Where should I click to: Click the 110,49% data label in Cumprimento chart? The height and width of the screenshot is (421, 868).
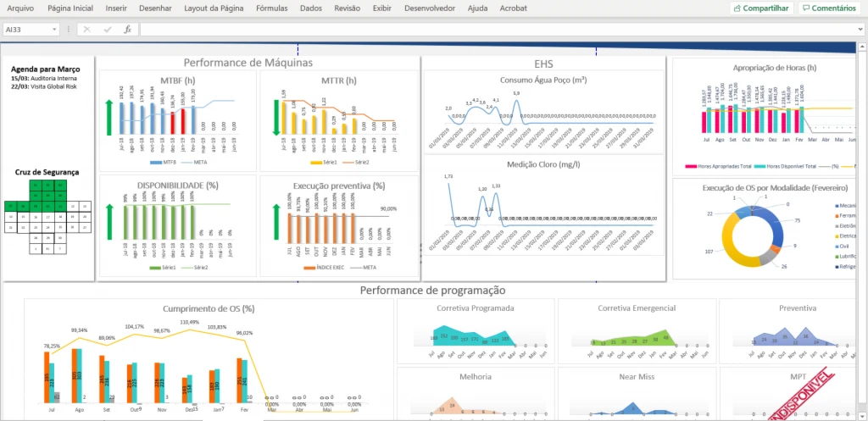tap(189, 322)
